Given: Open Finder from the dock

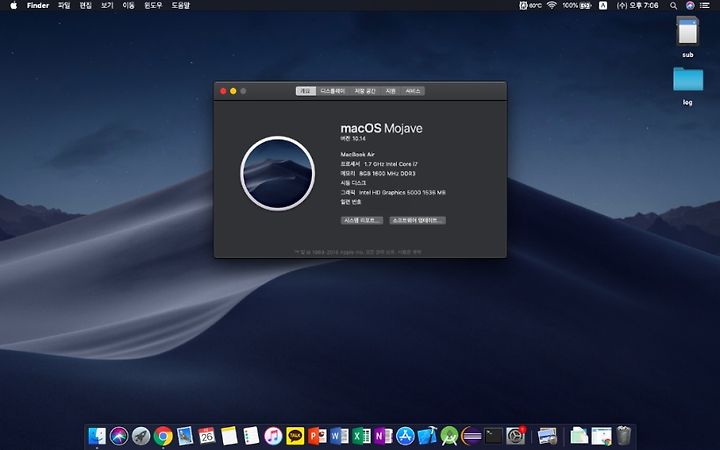Looking at the screenshot, I should (97, 436).
